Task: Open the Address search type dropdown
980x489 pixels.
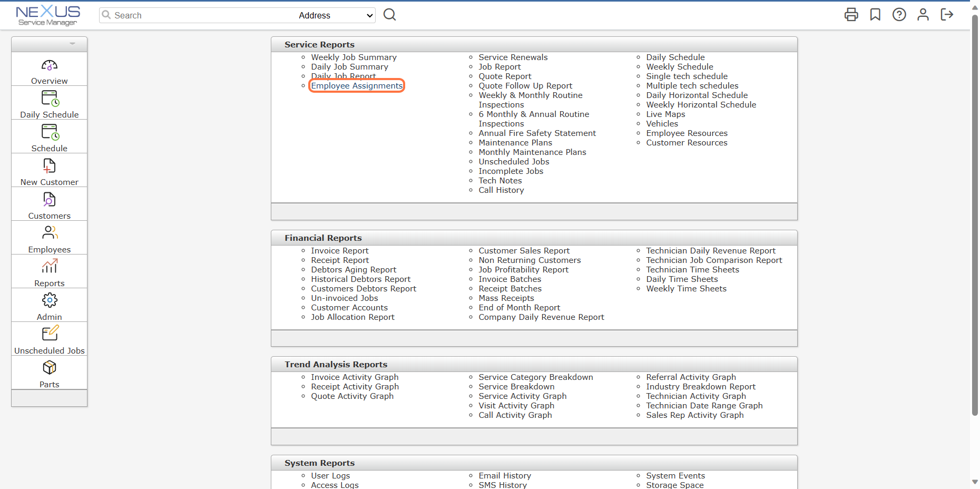Action: pyautogui.click(x=335, y=15)
